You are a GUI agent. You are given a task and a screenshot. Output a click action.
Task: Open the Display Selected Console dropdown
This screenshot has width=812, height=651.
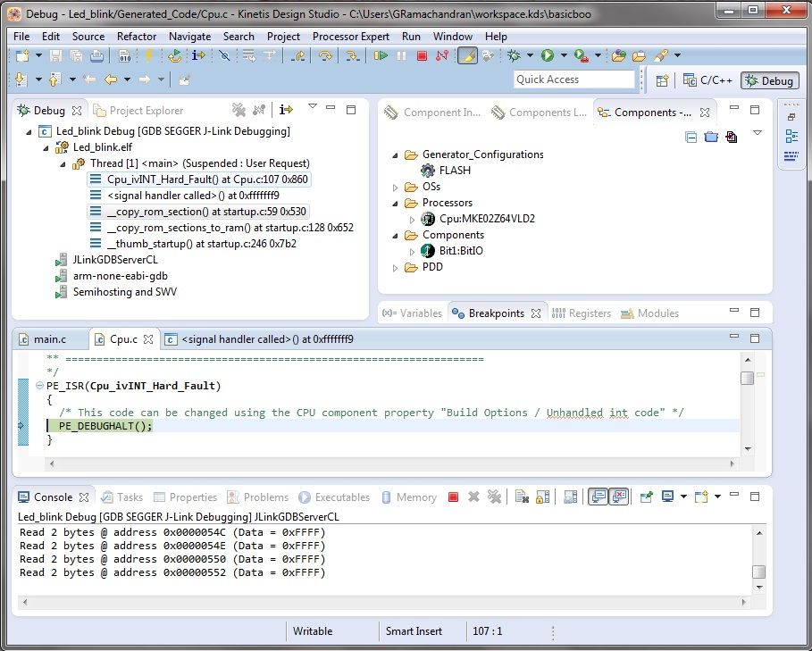pyautogui.click(x=683, y=497)
